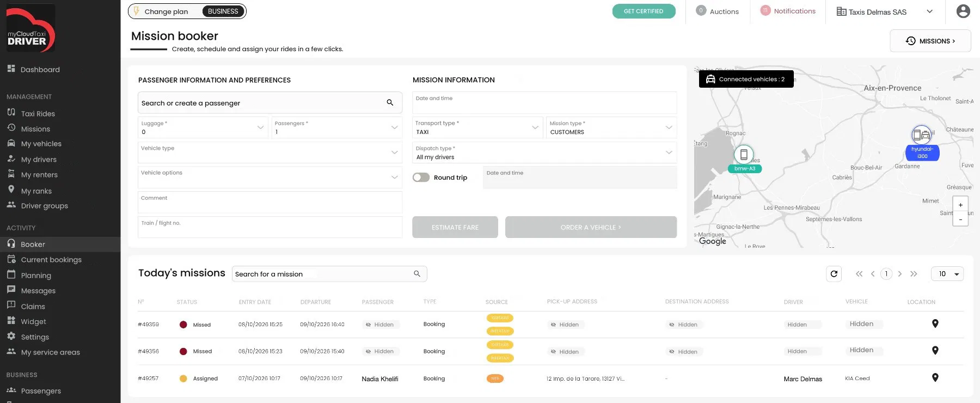Click the location pin for mission #49359

[935, 323]
